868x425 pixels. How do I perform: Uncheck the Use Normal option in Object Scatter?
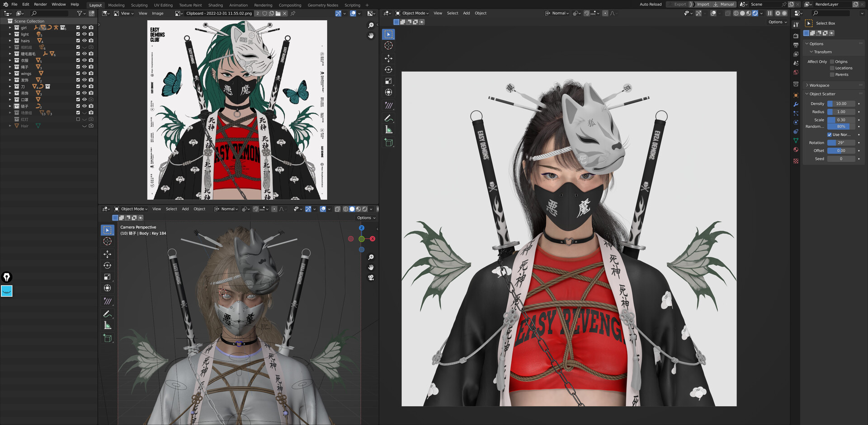(x=830, y=135)
